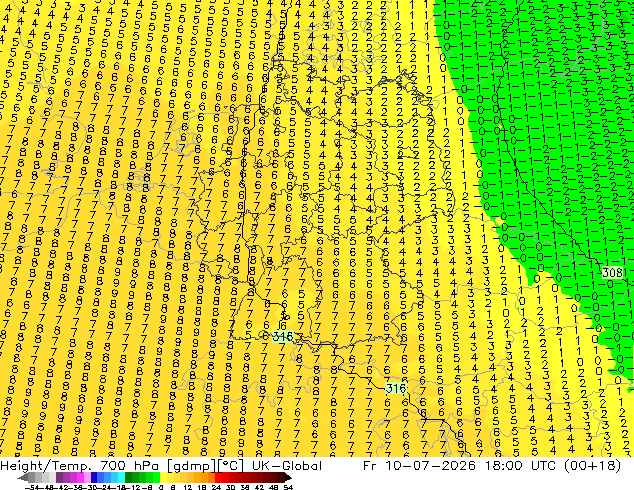Click the '316' contour label near lower right
634x490 pixels.
tap(395, 388)
